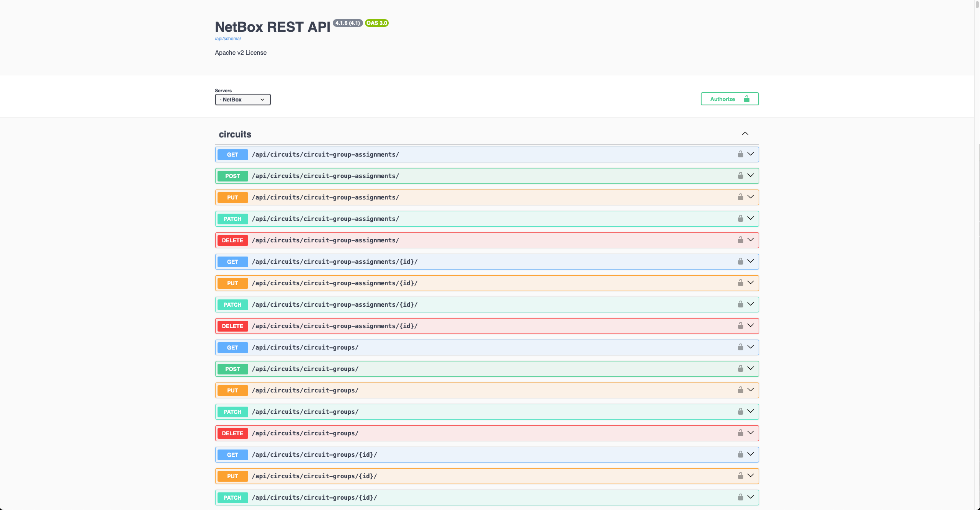Click lock icon on PUT circuit-group-assignments/ row
980x510 pixels.
coord(740,197)
